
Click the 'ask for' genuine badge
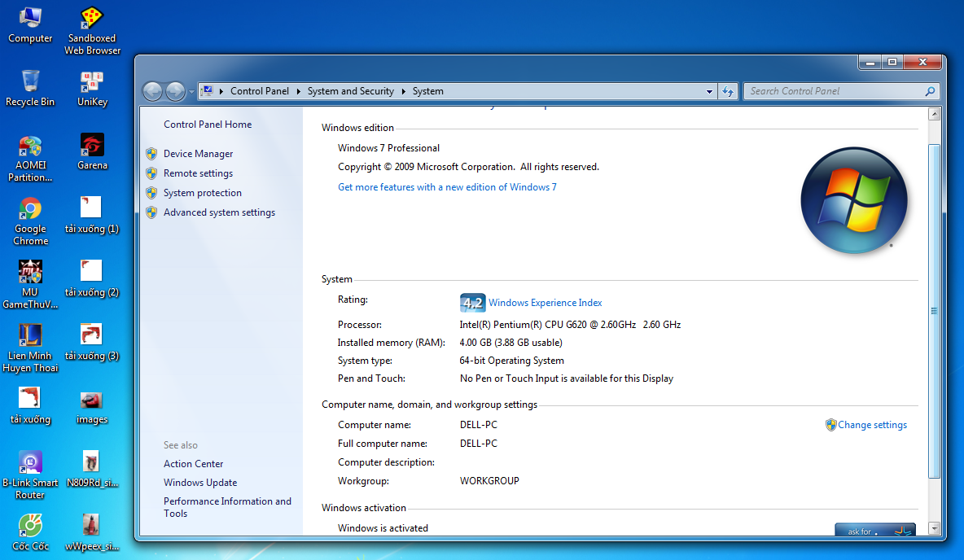(x=875, y=530)
